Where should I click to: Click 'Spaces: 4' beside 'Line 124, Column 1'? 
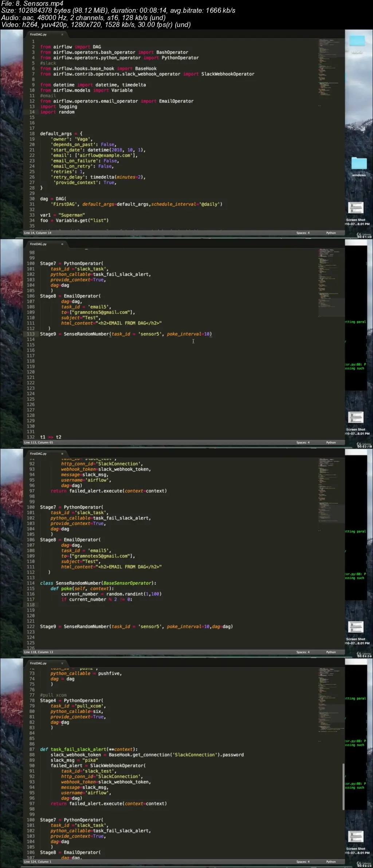[303, 862]
